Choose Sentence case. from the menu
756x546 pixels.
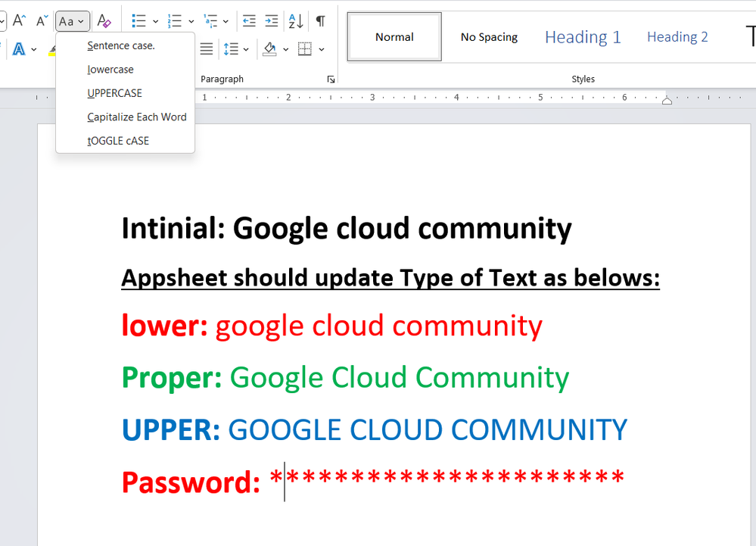click(126, 45)
